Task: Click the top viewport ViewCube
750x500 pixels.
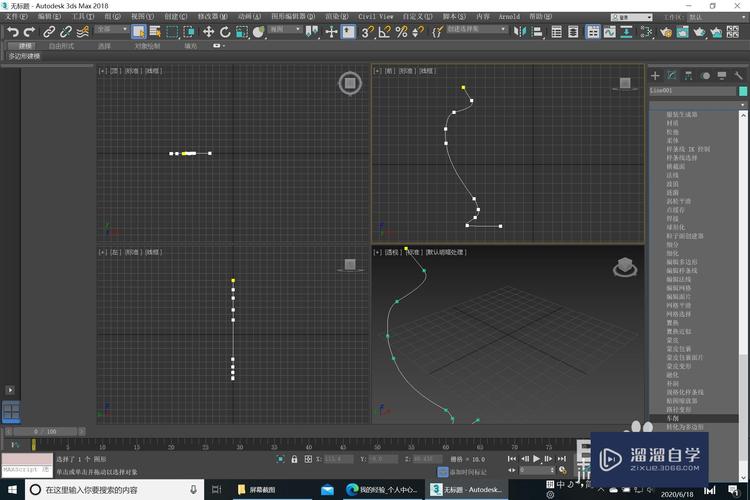Action: pyautogui.click(x=350, y=83)
